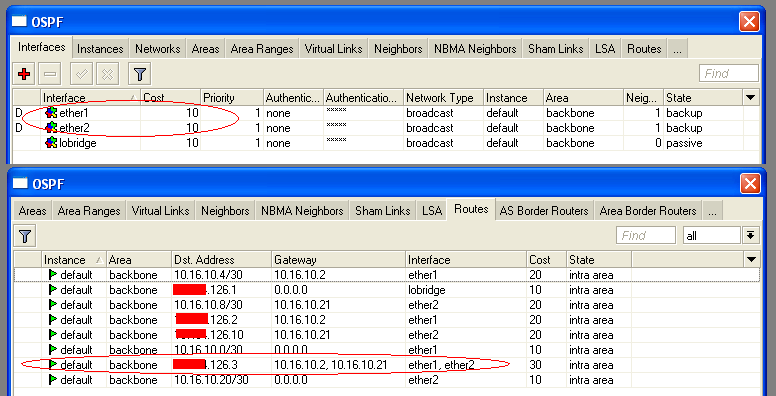The width and height of the screenshot is (776, 396).
Task: Select the 'passive' state cell of lobridge
Action: coord(703,143)
